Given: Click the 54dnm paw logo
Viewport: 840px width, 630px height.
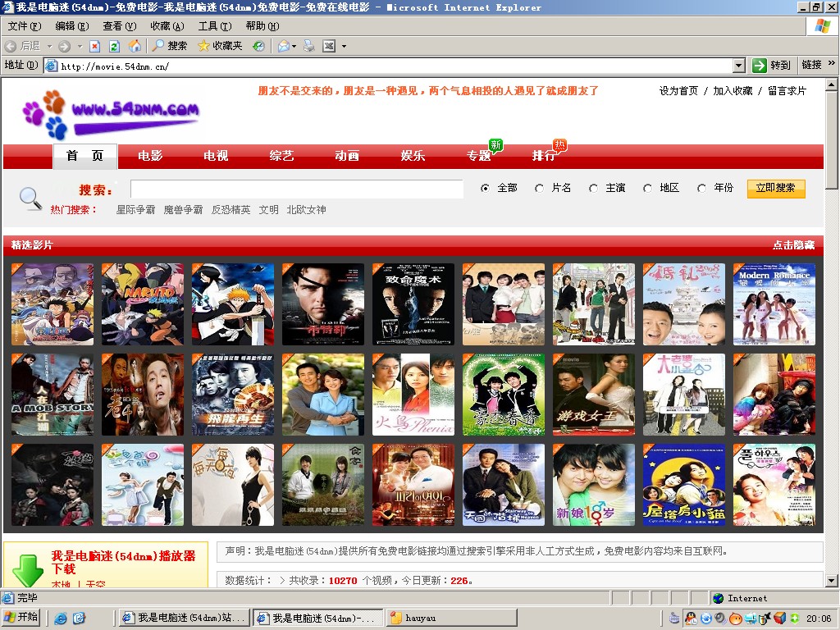Looking at the screenshot, I should (x=111, y=115).
